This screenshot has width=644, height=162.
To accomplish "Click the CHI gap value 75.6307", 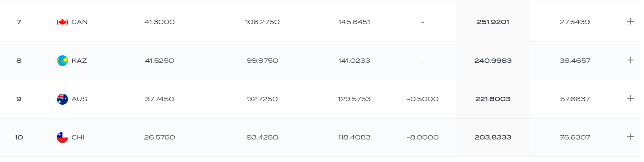I will [x=575, y=138].
